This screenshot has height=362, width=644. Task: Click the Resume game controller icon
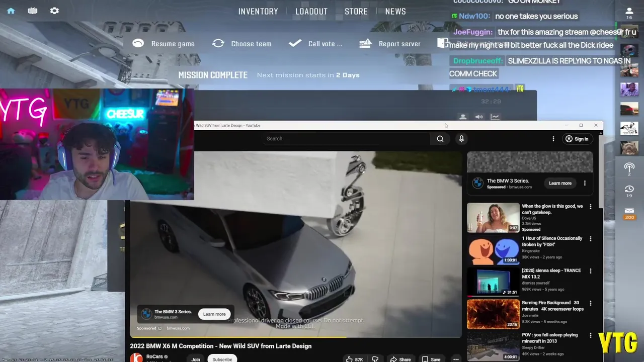(x=138, y=44)
